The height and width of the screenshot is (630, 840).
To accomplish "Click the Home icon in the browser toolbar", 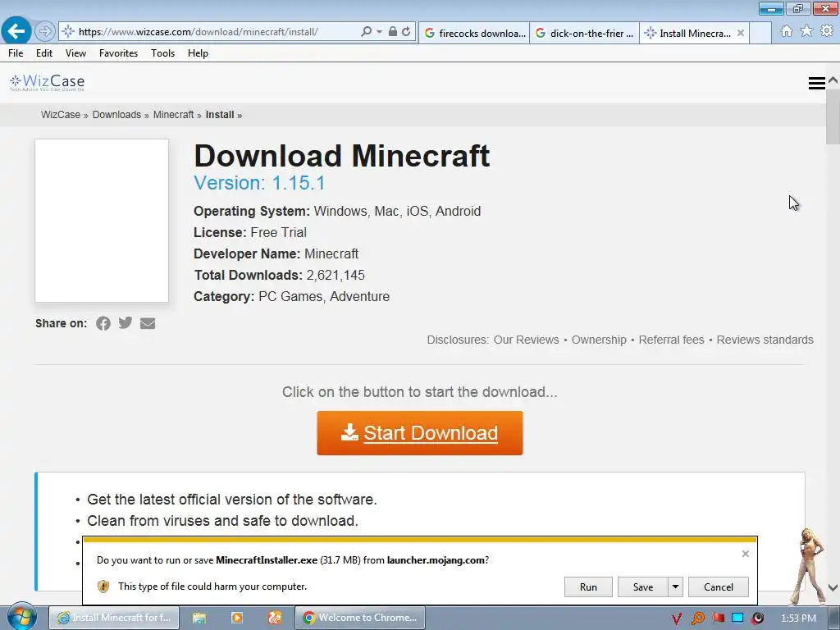I will [x=787, y=31].
